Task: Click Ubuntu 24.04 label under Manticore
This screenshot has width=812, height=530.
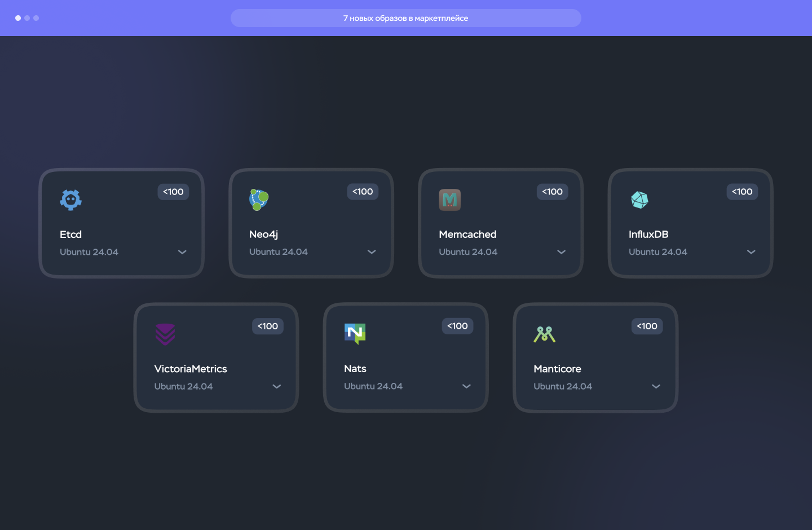Action: [563, 386]
